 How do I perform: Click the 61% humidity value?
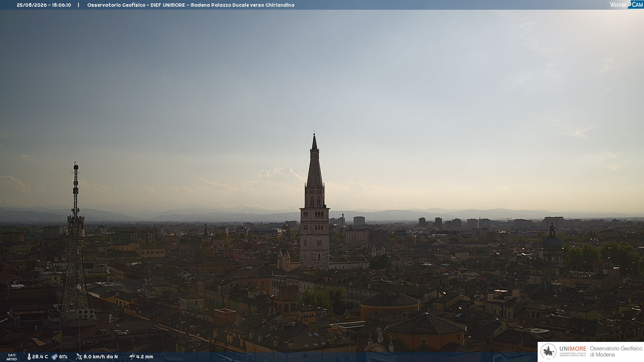63,357
